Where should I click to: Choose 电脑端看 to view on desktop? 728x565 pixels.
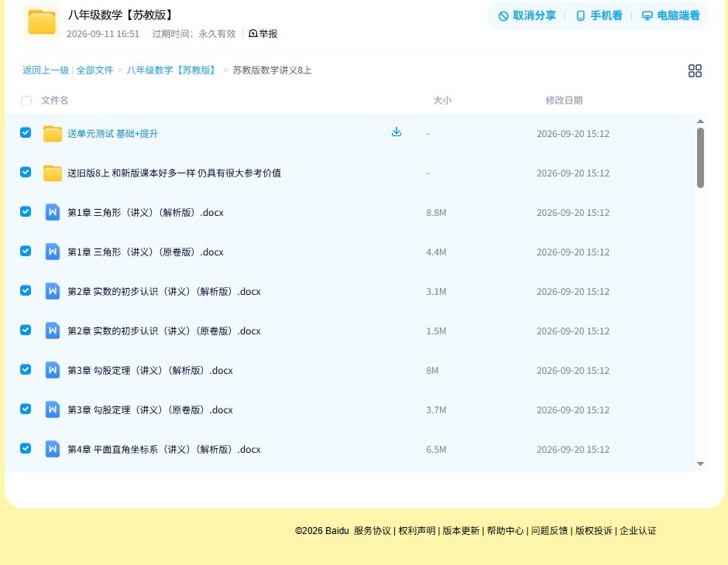tap(671, 15)
